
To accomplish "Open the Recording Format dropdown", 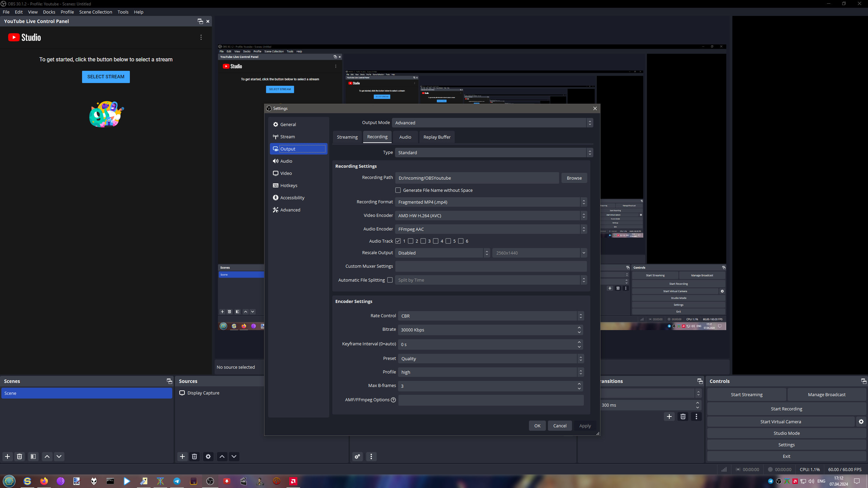I will pos(491,202).
